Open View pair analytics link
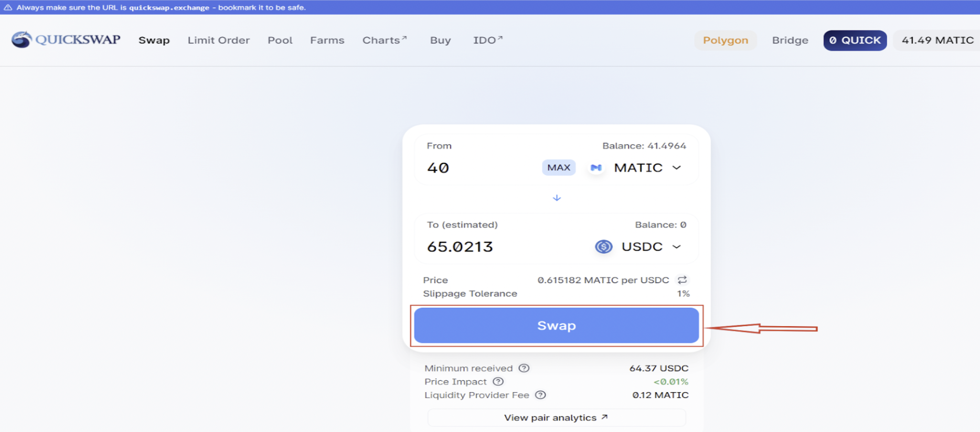 point(557,418)
